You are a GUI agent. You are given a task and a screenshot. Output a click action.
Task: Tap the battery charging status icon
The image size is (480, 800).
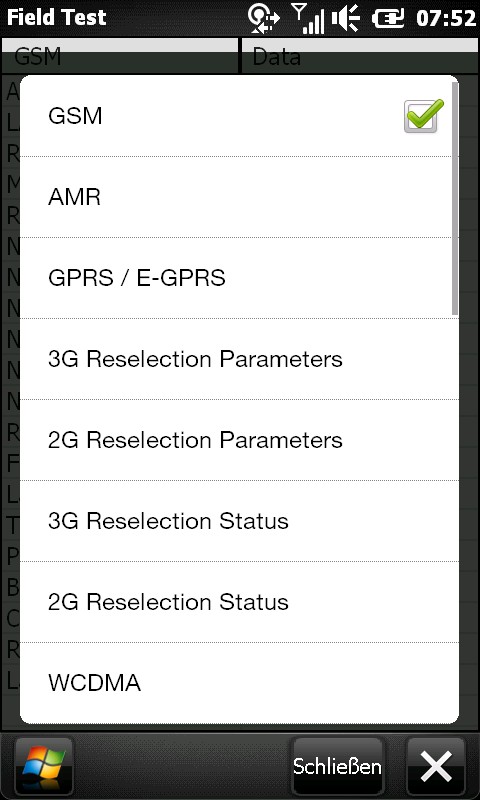pyautogui.click(x=388, y=19)
